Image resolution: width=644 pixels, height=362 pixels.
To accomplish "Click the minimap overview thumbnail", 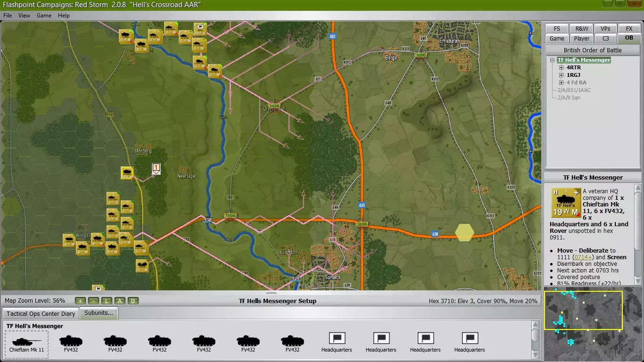I will click(593, 324).
